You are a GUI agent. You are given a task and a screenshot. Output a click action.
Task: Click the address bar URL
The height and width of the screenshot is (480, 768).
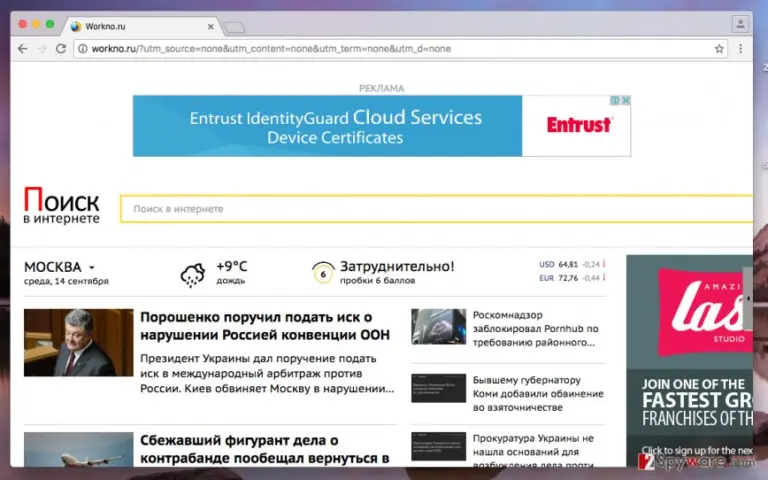(271, 48)
